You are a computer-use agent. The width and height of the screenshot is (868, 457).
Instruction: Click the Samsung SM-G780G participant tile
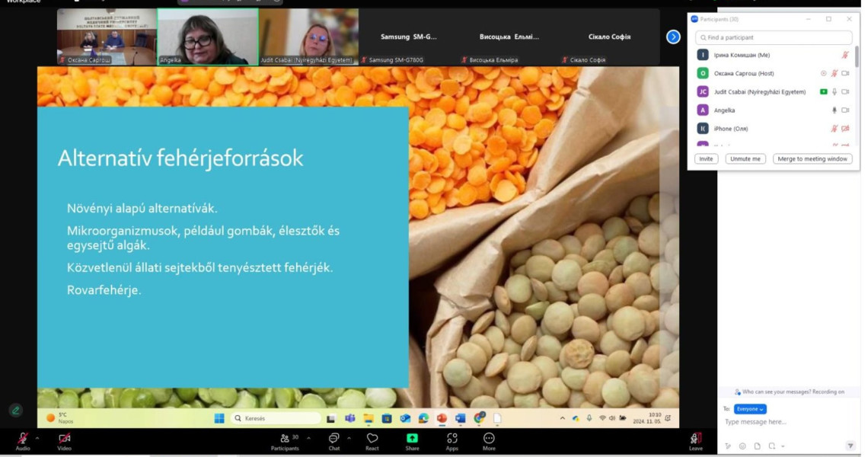(x=409, y=37)
